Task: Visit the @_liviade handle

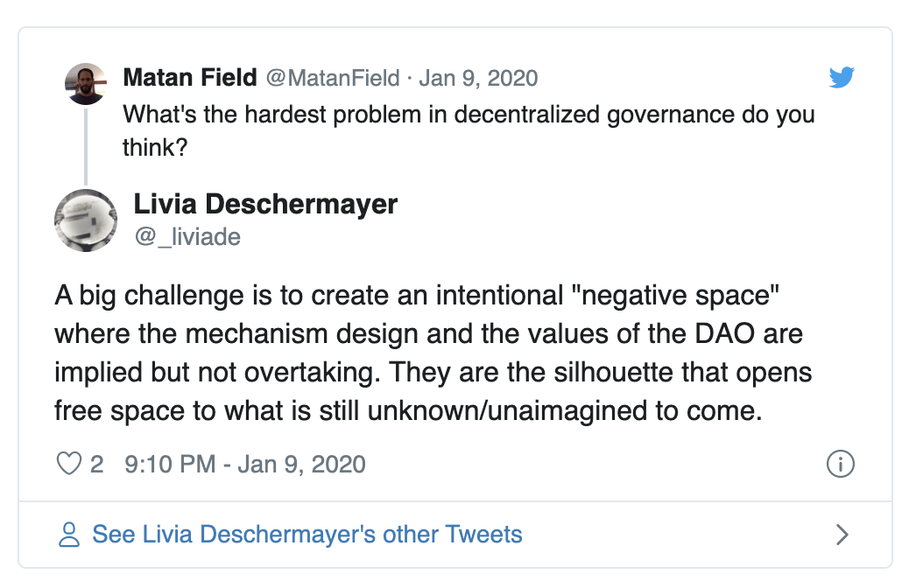Action: [187, 237]
